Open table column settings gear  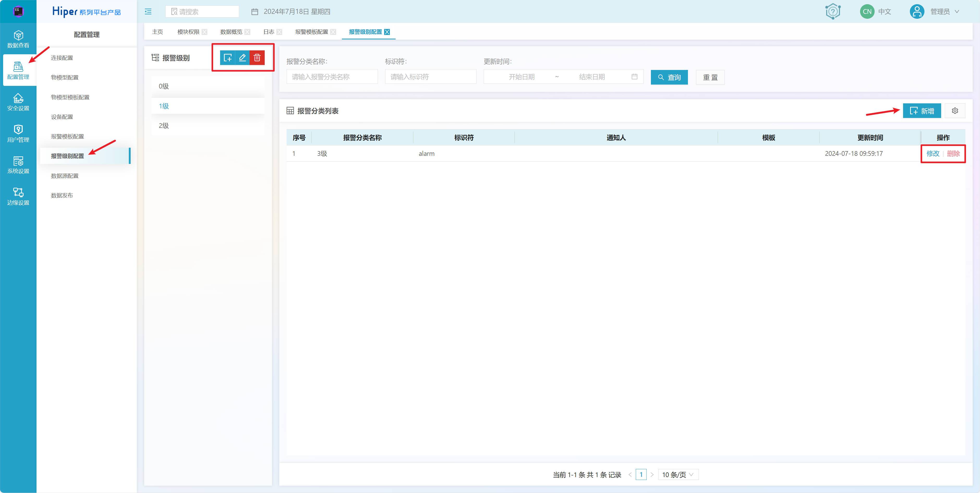[955, 111]
